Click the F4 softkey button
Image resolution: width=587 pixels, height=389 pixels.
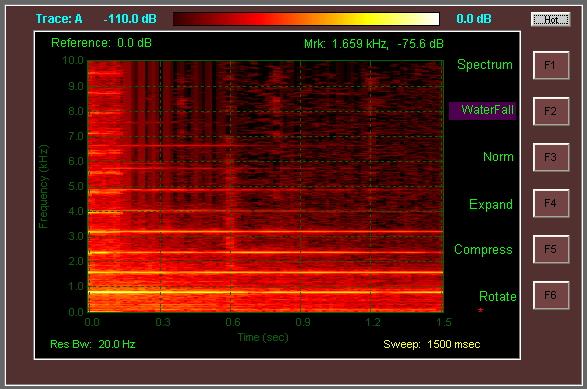click(551, 203)
